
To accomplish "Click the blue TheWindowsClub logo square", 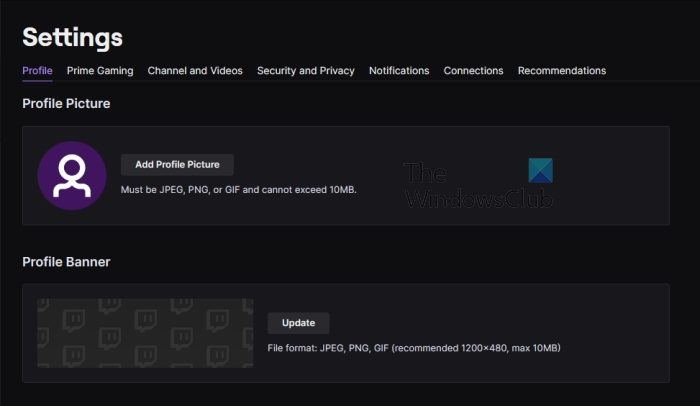I will click(x=541, y=171).
